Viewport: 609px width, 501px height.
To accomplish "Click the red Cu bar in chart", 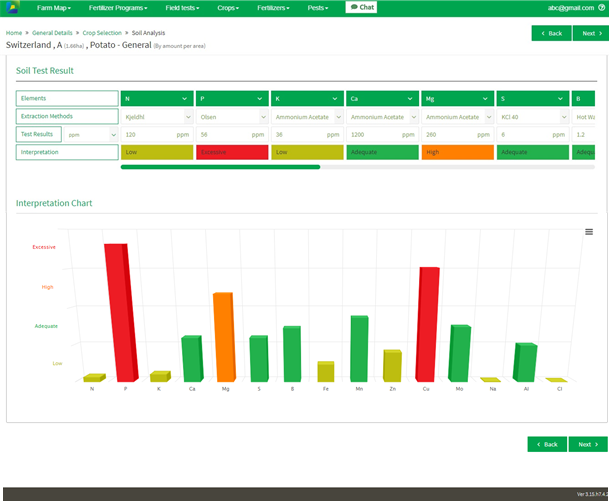I will pyautogui.click(x=427, y=324).
